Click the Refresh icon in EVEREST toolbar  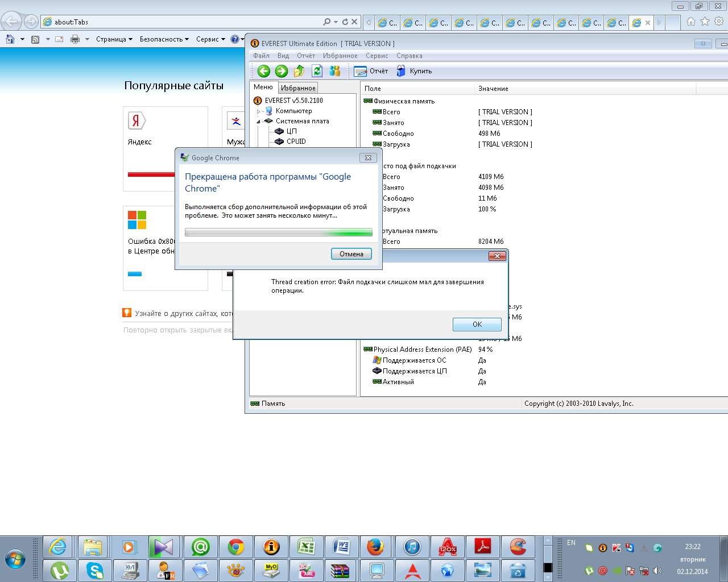pos(317,71)
